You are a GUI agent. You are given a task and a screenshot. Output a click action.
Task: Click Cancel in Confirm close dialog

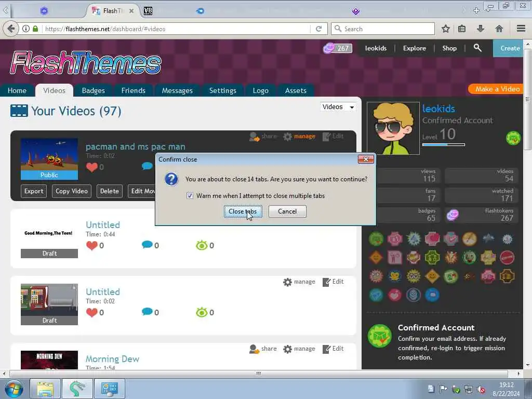287,211
